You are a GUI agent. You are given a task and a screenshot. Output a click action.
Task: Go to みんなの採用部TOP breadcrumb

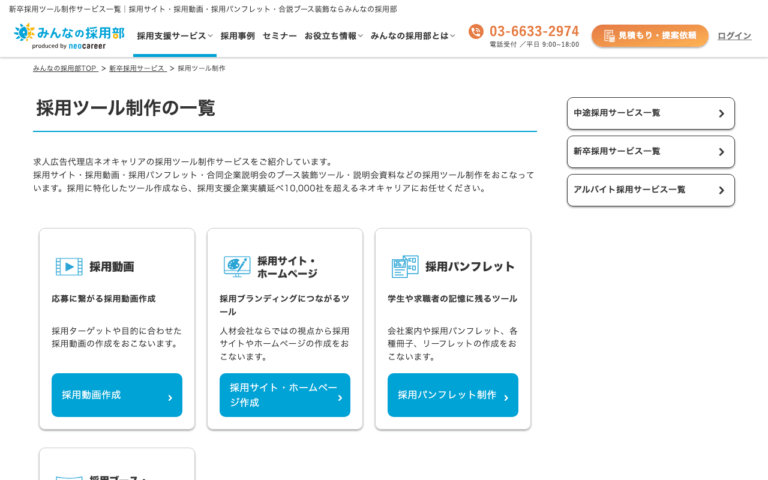point(65,69)
